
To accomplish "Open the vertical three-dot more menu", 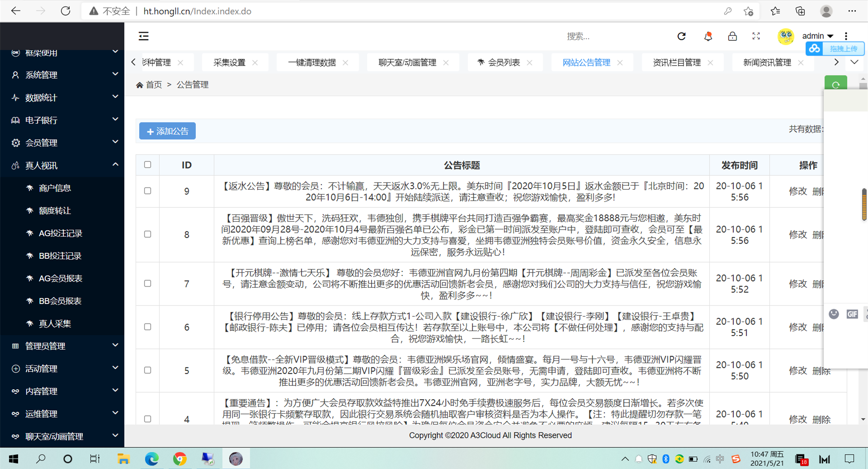I will (x=846, y=36).
